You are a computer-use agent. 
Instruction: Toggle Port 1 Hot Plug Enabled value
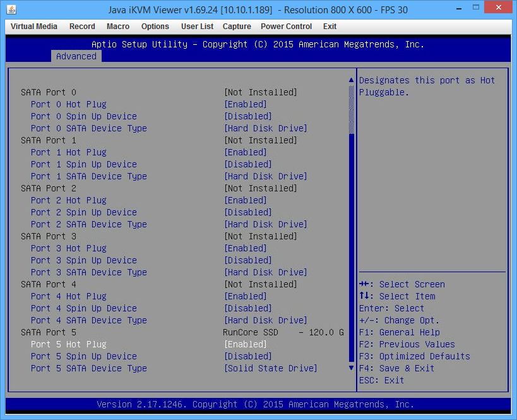click(246, 152)
